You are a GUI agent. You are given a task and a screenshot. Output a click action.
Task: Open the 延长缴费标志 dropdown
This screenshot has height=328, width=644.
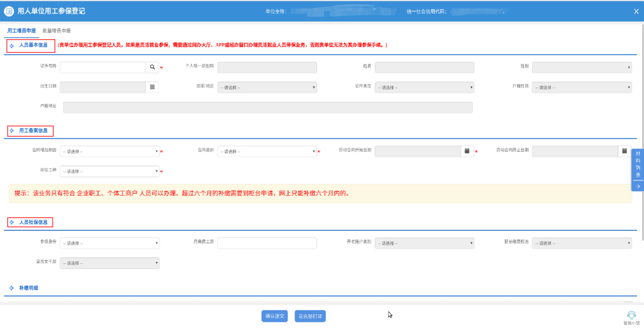coord(582,243)
